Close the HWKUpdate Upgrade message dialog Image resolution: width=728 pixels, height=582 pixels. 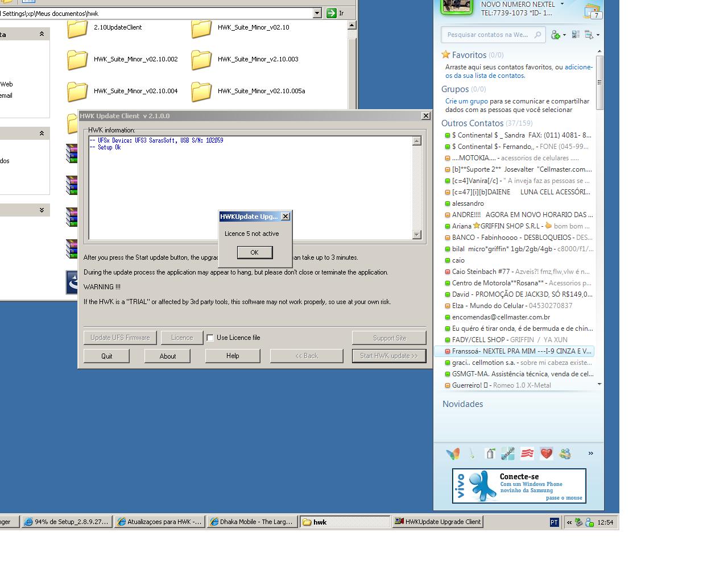[x=286, y=216]
